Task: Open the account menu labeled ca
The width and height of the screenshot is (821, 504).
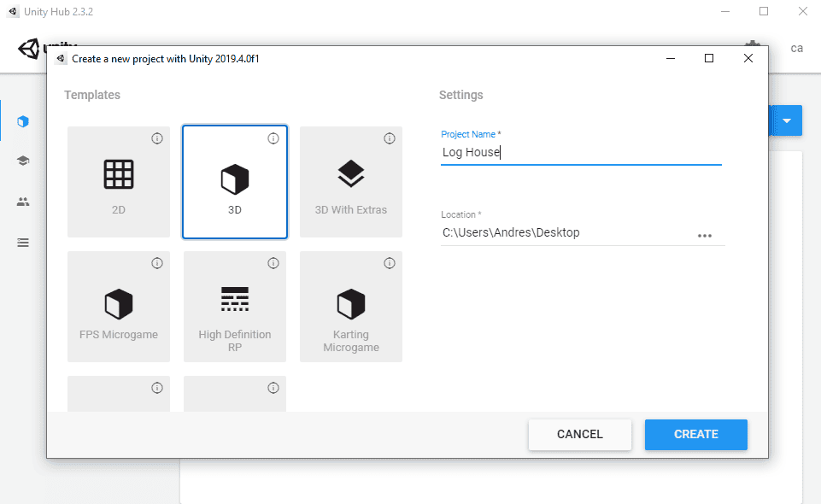Action: 796,48
